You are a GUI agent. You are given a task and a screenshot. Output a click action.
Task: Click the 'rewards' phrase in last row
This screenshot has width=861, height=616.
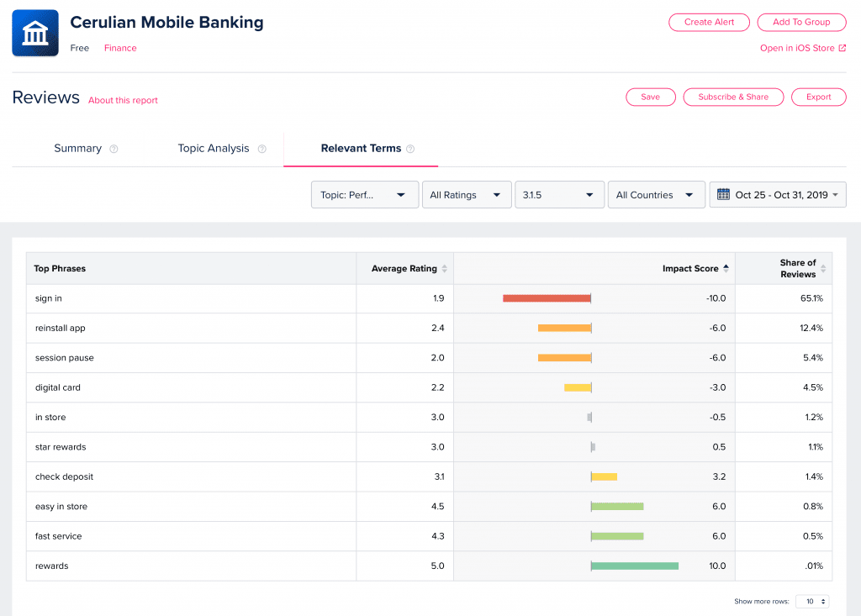(x=51, y=566)
